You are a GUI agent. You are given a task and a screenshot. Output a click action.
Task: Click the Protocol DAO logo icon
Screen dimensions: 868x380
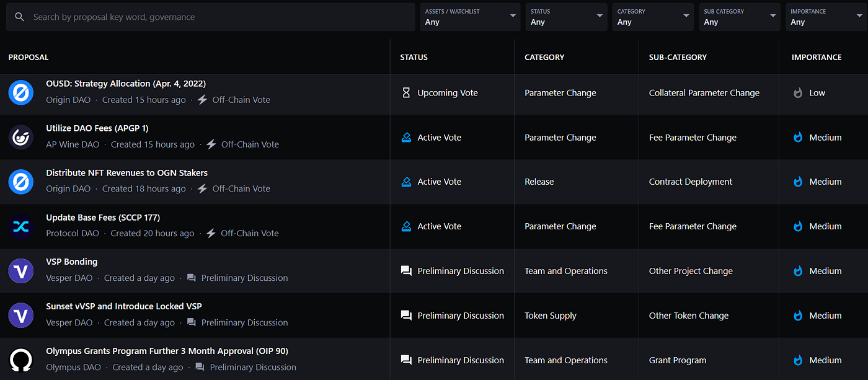[x=21, y=226]
